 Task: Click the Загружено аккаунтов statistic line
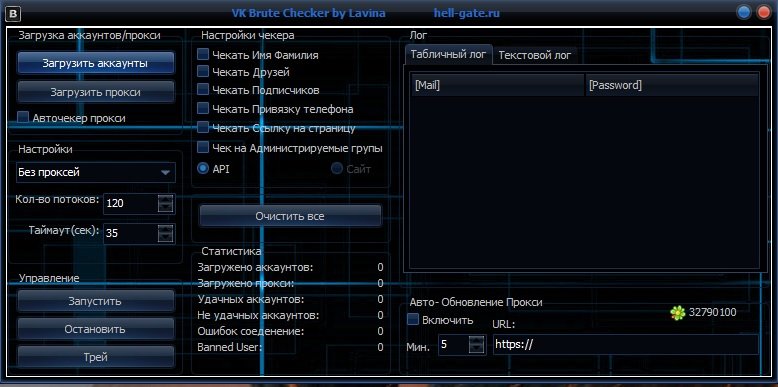pos(290,267)
